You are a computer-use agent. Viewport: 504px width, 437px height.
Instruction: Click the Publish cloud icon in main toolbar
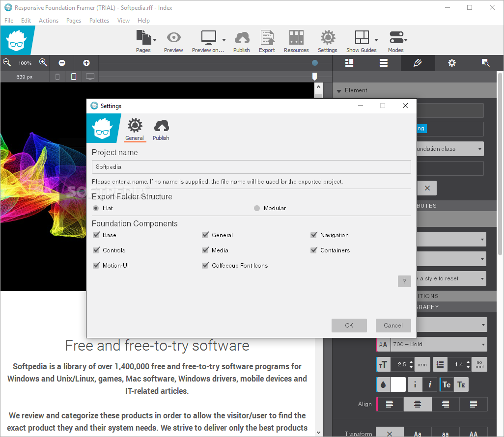[x=242, y=38]
